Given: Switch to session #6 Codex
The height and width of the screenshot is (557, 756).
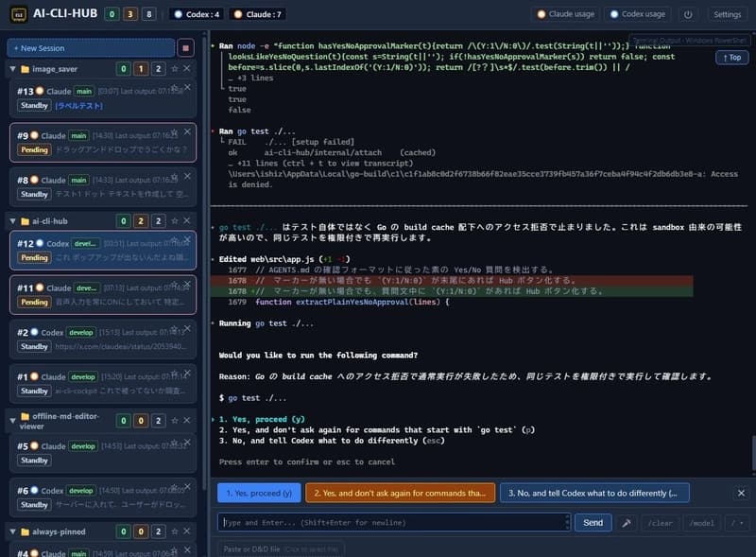Looking at the screenshot, I should point(103,497).
